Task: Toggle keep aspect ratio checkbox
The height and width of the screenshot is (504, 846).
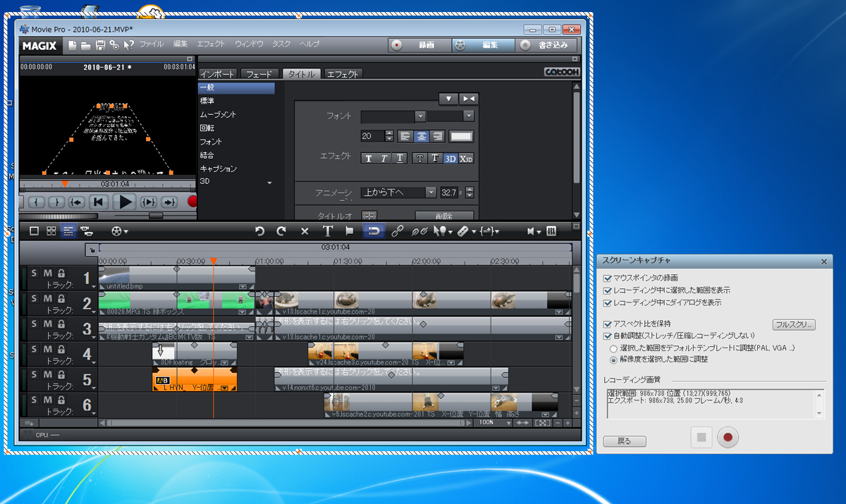Action: [x=608, y=324]
